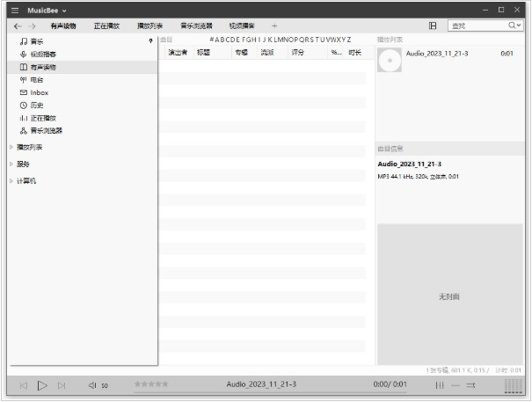Open the search options magnifier dropdown
Screen dimensions: 532x402
pos(514,26)
